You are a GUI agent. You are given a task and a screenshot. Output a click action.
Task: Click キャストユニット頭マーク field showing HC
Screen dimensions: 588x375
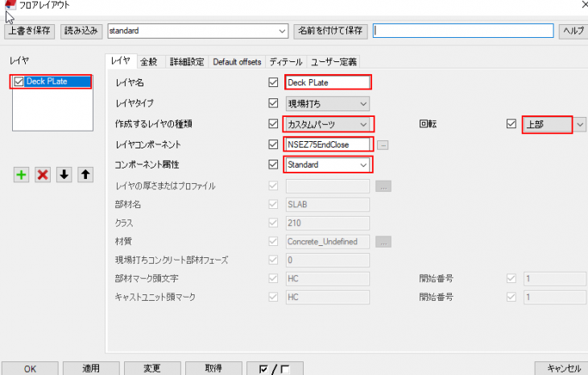tap(328, 298)
